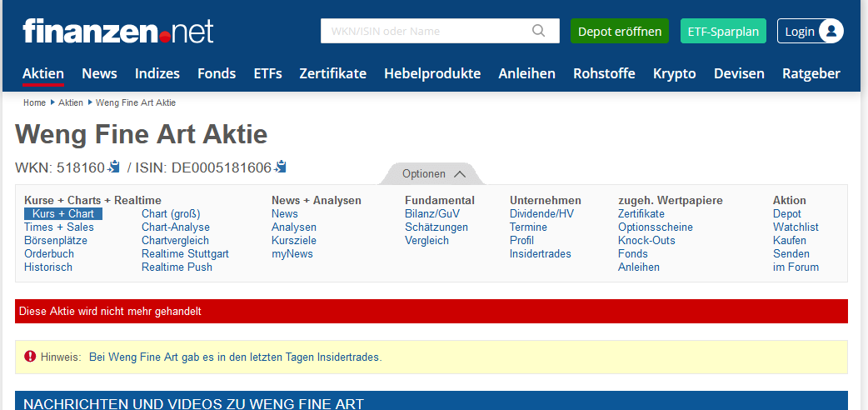Open the Insidertrades link under Unternehmen
The height and width of the screenshot is (410, 868).
[541, 254]
